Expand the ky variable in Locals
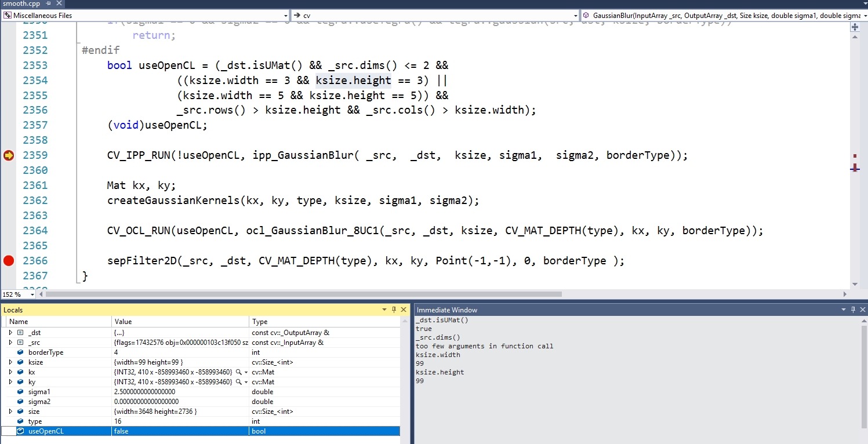 (x=10, y=382)
